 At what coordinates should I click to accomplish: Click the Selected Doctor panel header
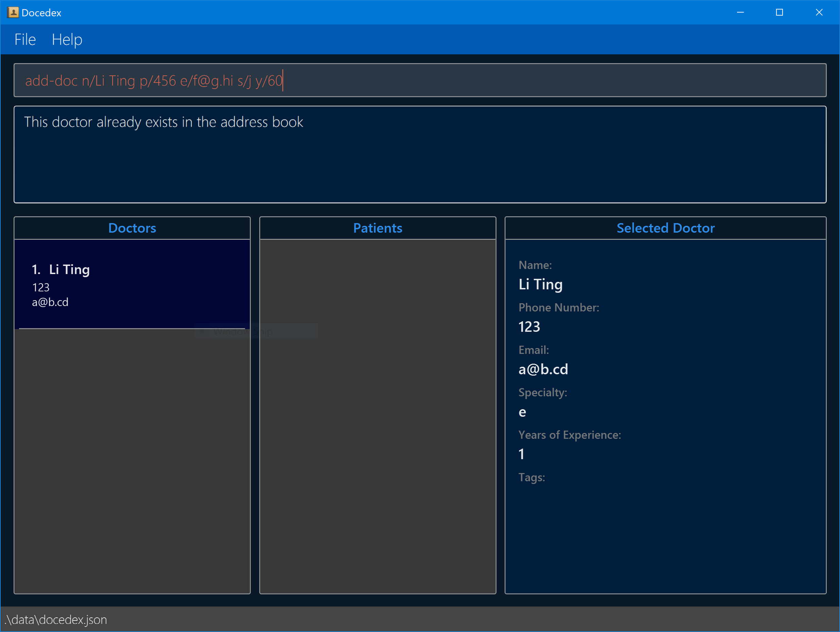[665, 228]
